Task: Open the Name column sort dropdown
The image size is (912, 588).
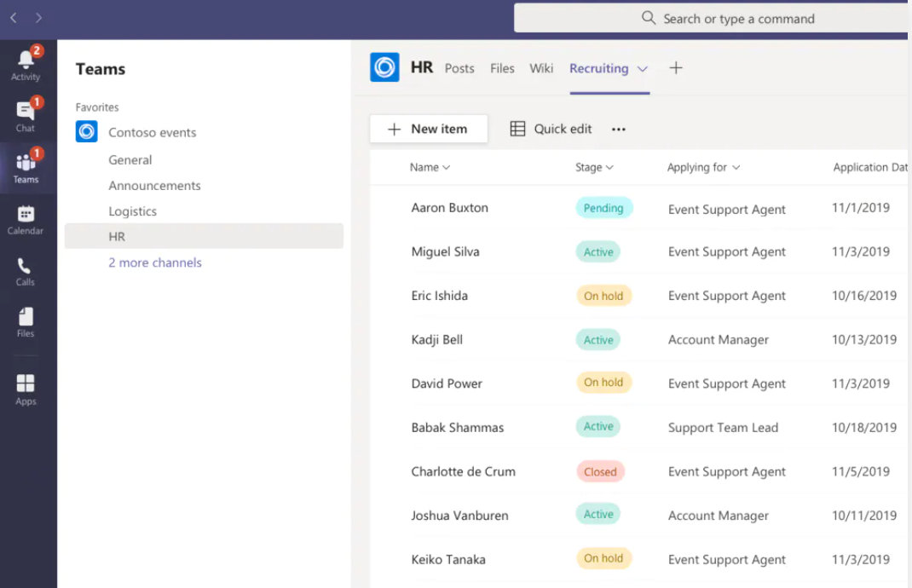Action: (x=444, y=167)
